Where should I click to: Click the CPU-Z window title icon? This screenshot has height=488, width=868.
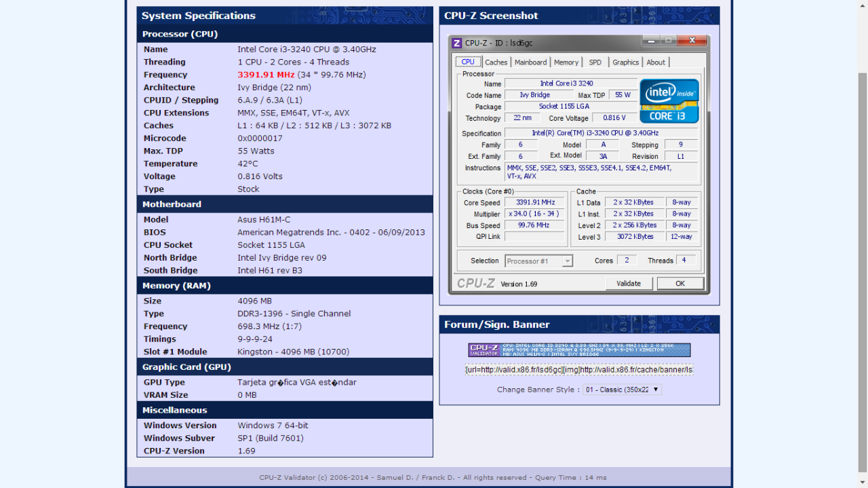[457, 43]
